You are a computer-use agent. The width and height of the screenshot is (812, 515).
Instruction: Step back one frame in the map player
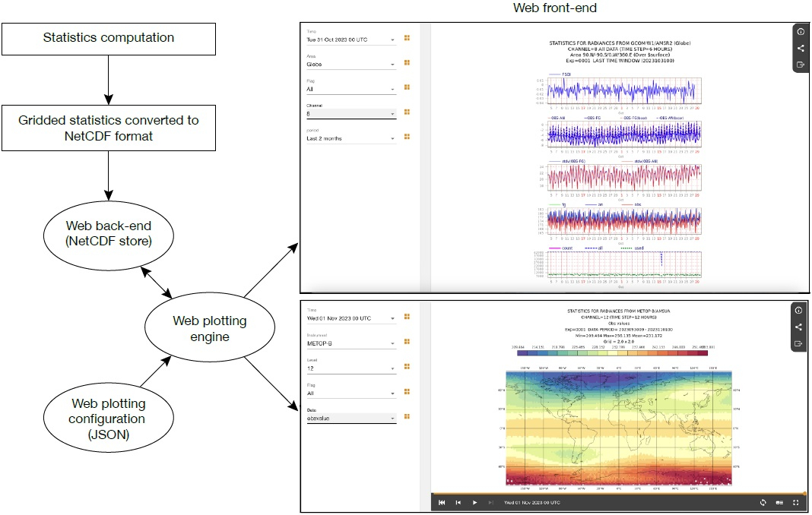click(458, 502)
